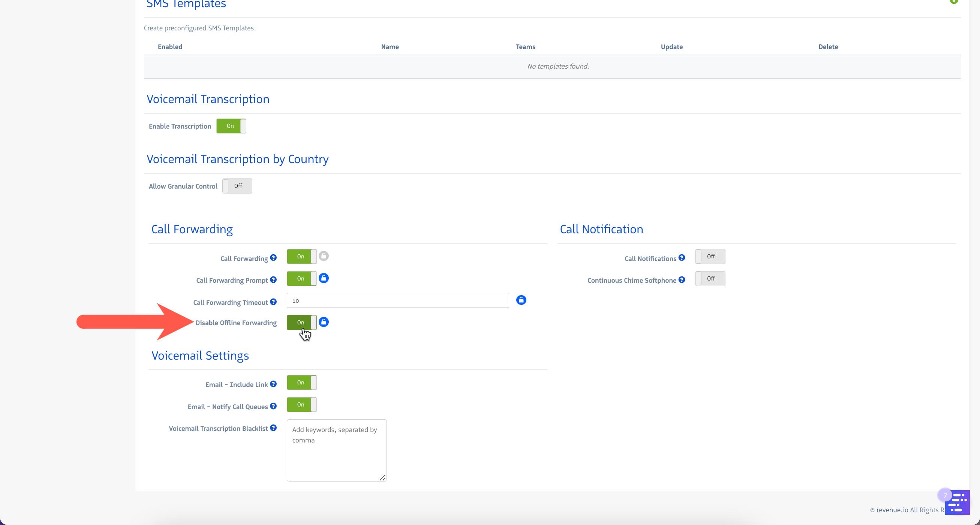
Task: Click help icon next to Email - Include Link
Action: [273, 384]
